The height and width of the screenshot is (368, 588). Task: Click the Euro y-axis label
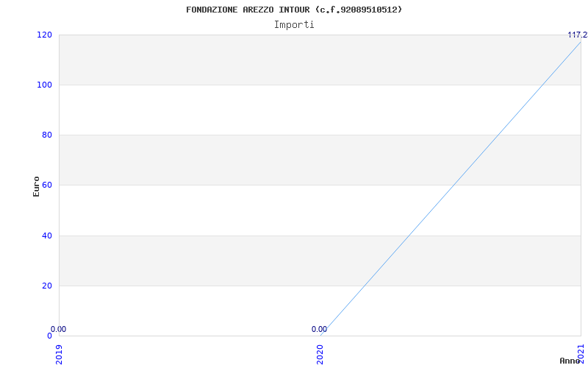36,186
